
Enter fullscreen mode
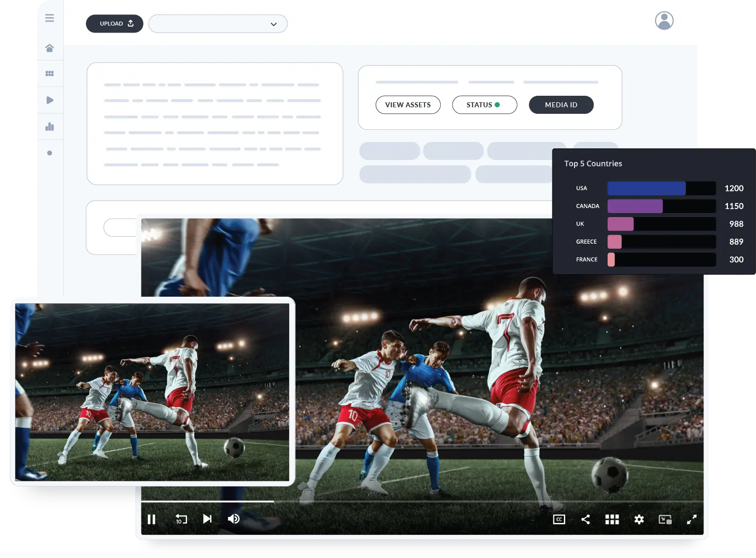click(692, 519)
